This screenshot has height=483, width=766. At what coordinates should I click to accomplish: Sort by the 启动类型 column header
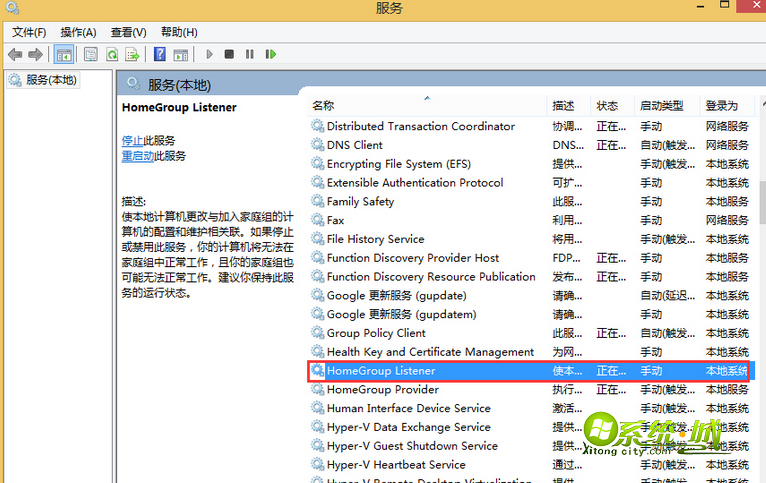pos(667,105)
